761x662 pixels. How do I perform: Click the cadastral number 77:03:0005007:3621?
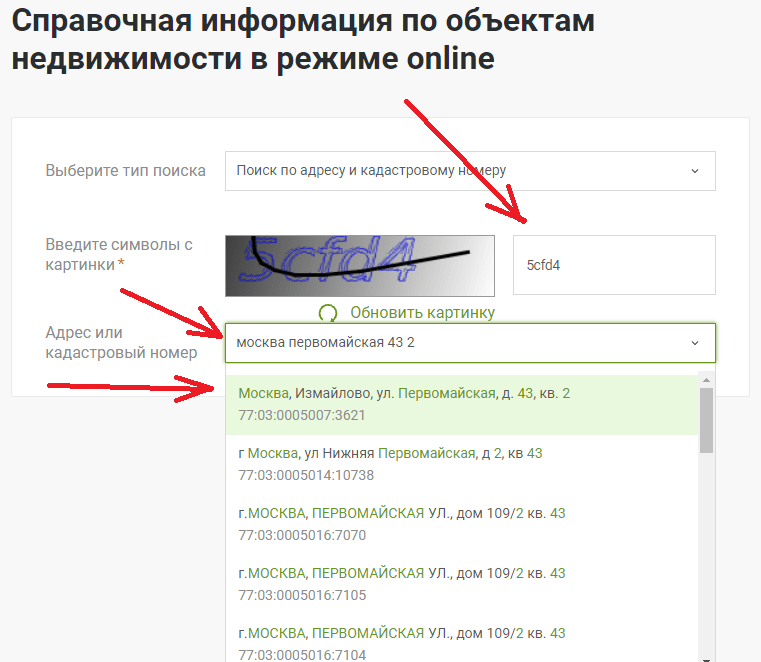point(301,415)
